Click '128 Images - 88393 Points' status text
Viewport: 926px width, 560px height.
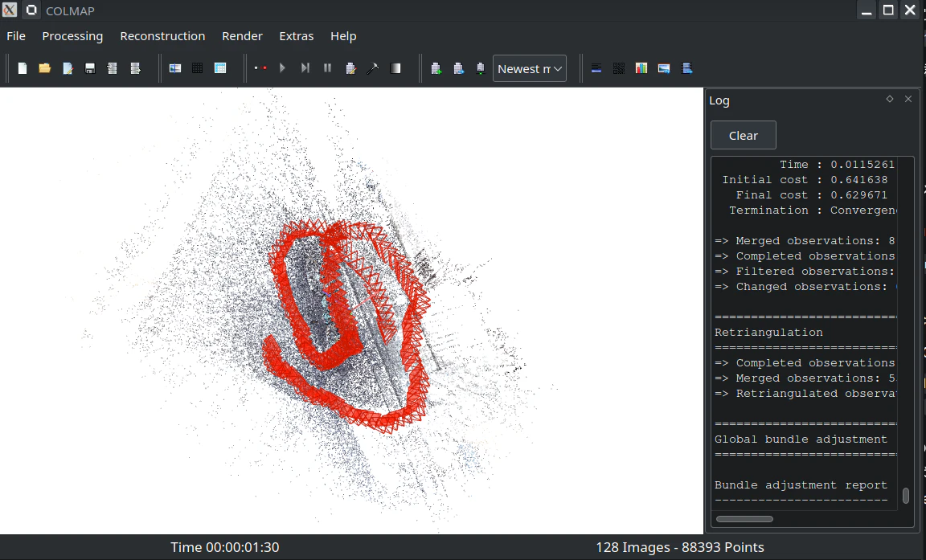coord(680,548)
